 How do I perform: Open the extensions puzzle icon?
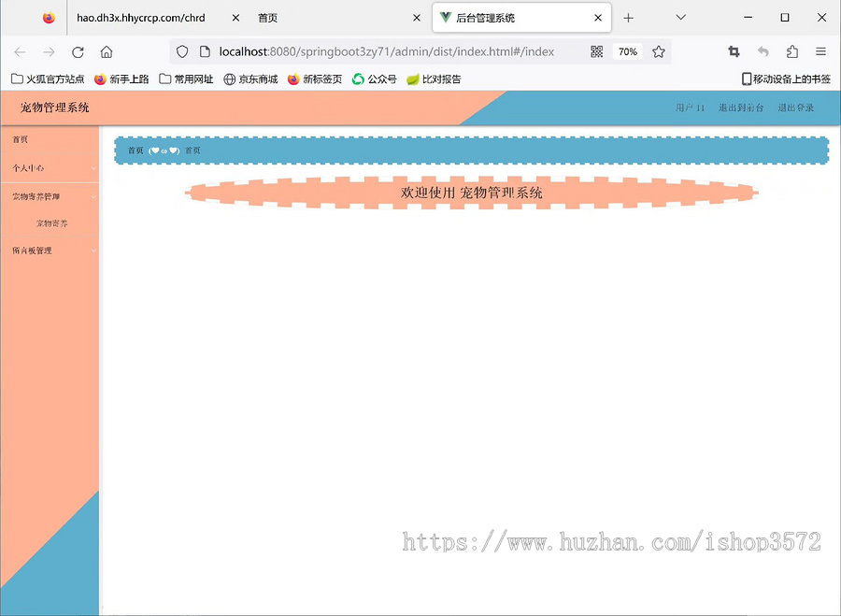[792, 51]
